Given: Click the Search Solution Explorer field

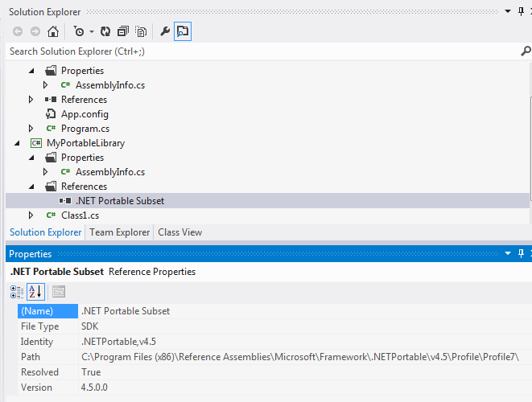Looking at the screenshot, I should (x=263, y=51).
